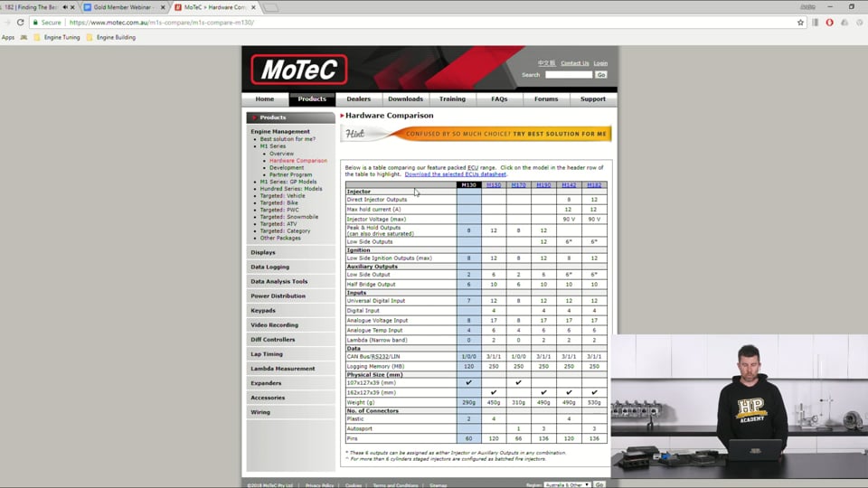Open the Support navigation tab
868x488 pixels.
pyautogui.click(x=593, y=99)
